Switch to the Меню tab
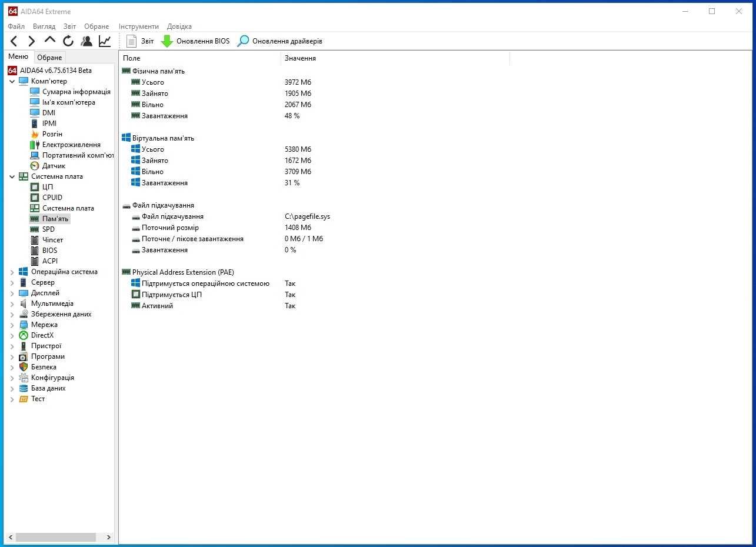This screenshot has height=547, width=756. click(18, 57)
